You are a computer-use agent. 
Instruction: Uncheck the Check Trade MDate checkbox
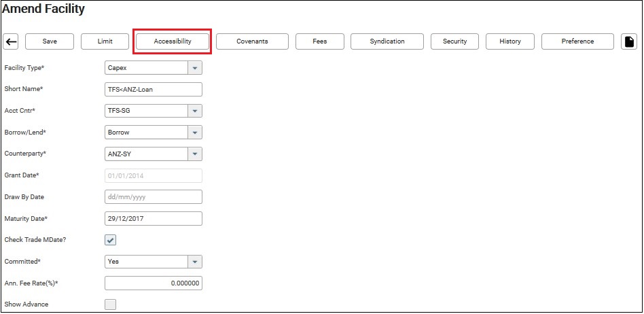(x=111, y=240)
